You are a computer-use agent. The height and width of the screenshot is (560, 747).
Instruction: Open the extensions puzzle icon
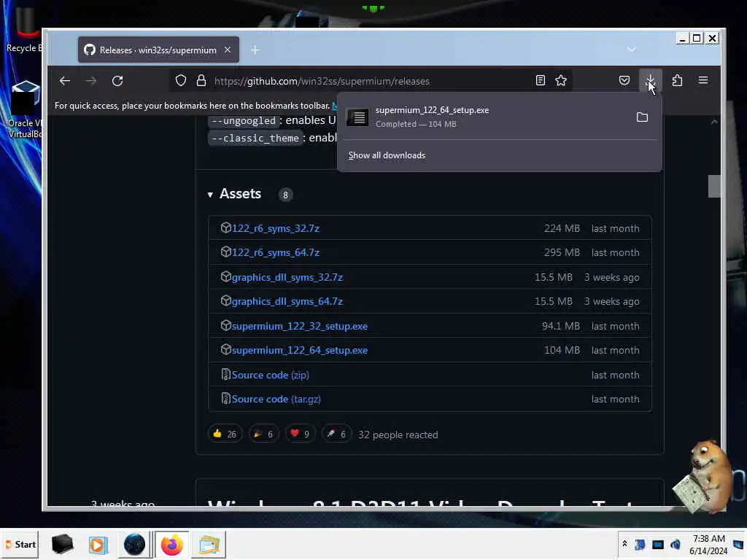(x=677, y=80)
